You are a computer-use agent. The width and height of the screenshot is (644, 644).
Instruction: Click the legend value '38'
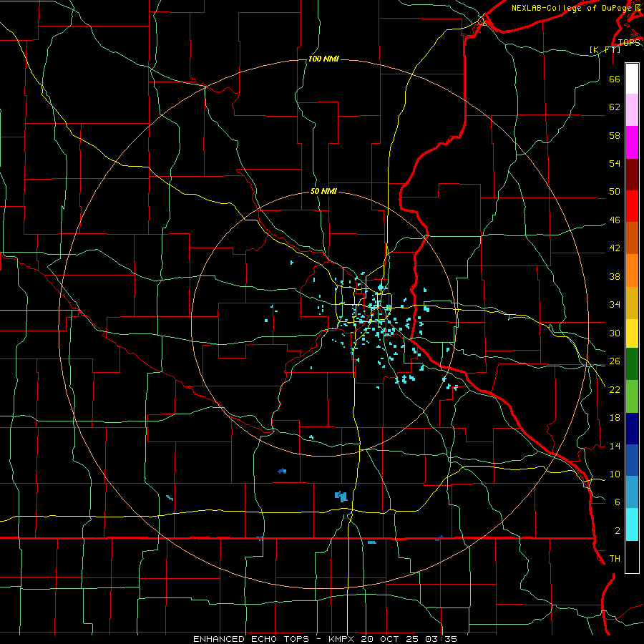click(615, 276)
